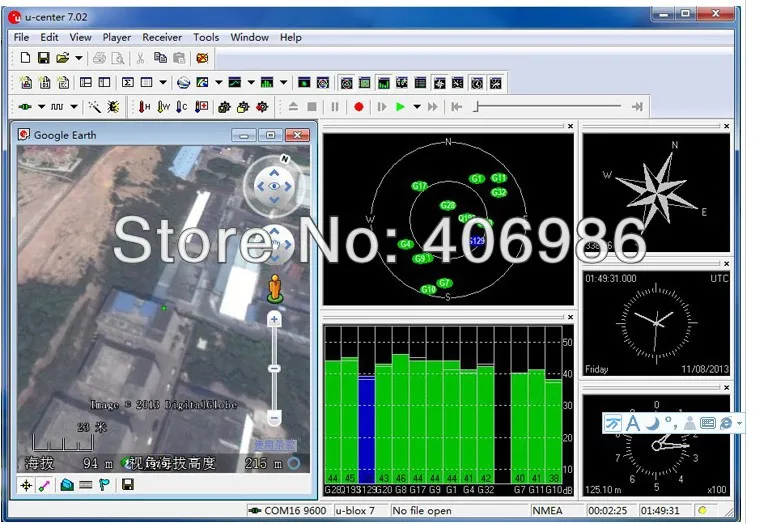Viewport: 760px width, 524px height.
Task: Click the flag icon in Google Earth toolbar
Action: [104, 485]
